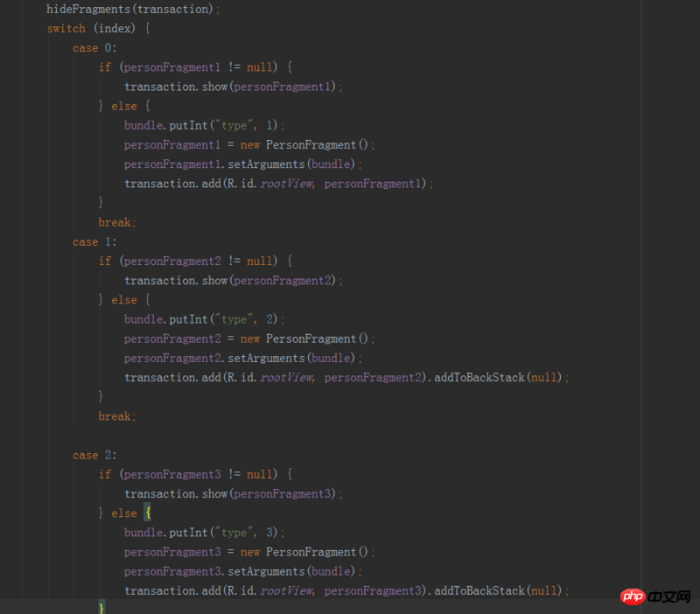This screenshot has height=614, width=700.
Task: Click the 'case 1:' label
Action: point(94,242)
